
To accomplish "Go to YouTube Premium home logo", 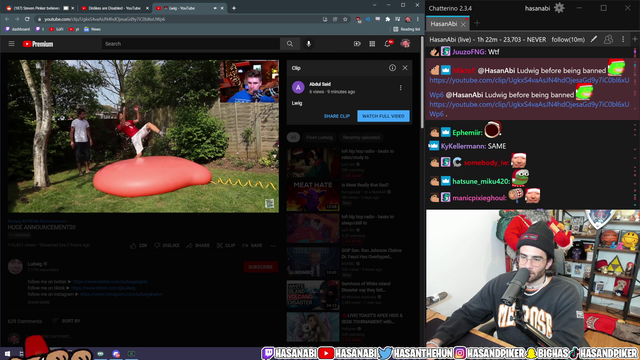I will click(38, 44).
